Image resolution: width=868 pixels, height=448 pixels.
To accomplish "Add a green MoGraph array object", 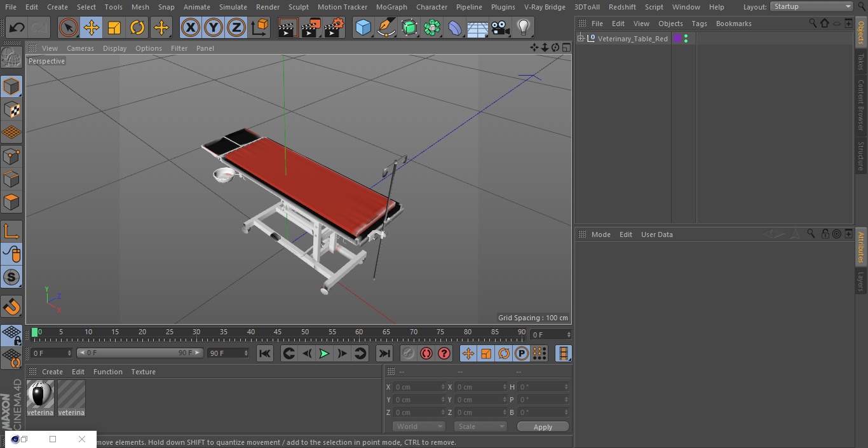I will pos(432,28).
